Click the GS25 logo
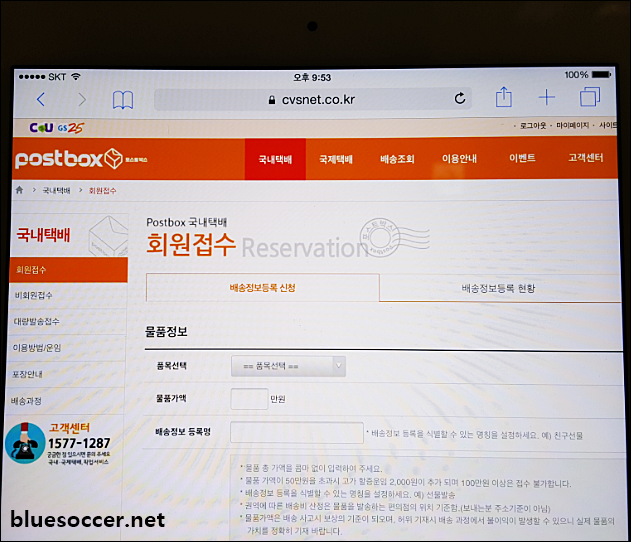 (x=70, y=128)
